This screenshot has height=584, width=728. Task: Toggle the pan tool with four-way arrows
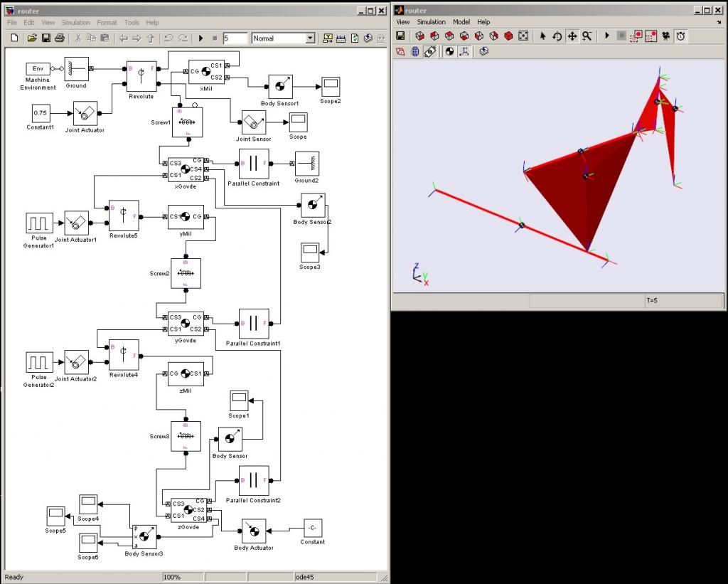coord(572,36)
